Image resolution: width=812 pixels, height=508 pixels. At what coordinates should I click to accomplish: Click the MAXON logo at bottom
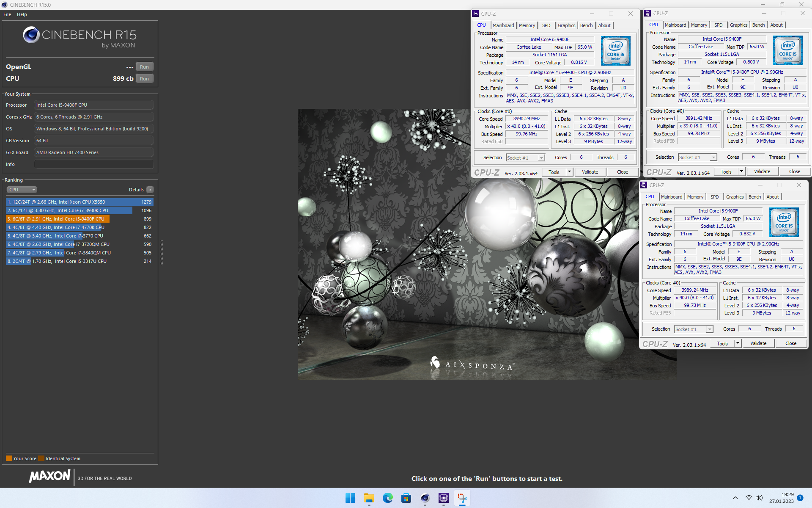click(49, 476)
